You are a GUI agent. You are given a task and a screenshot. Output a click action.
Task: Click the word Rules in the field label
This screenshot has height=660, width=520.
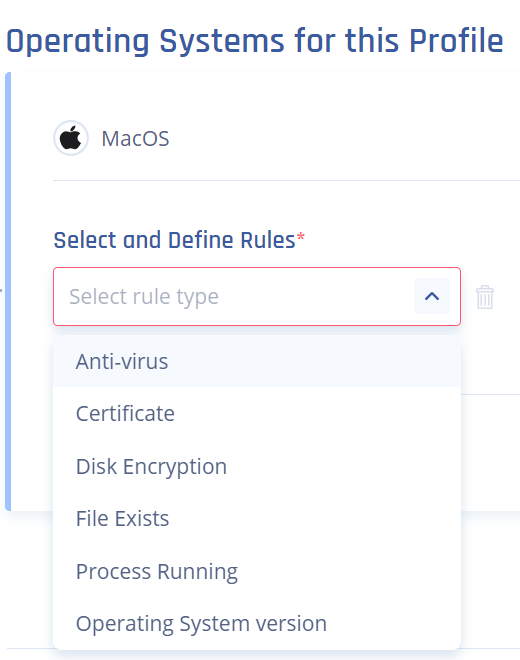click(x=267, y=240)
